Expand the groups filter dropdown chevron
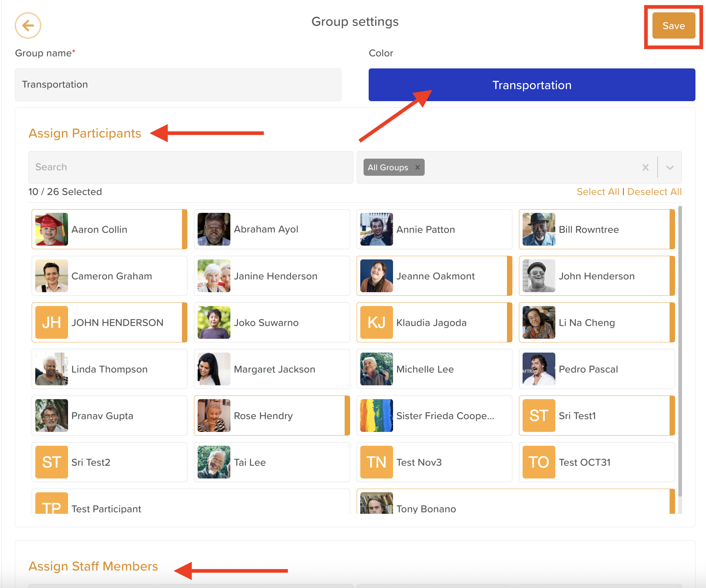The height and width of the screenshot is (588, 706). pyautogui.click(x=670, y=167)
